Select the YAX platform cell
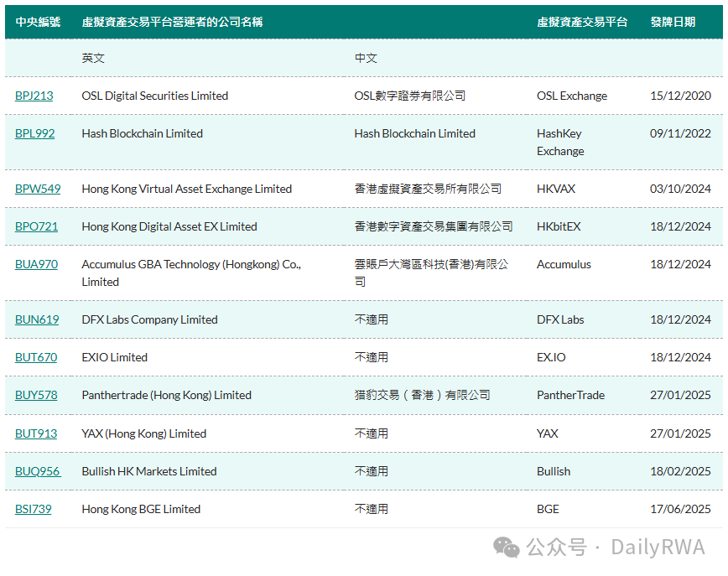This screenshot has width=728, height=576. [548, 433]
